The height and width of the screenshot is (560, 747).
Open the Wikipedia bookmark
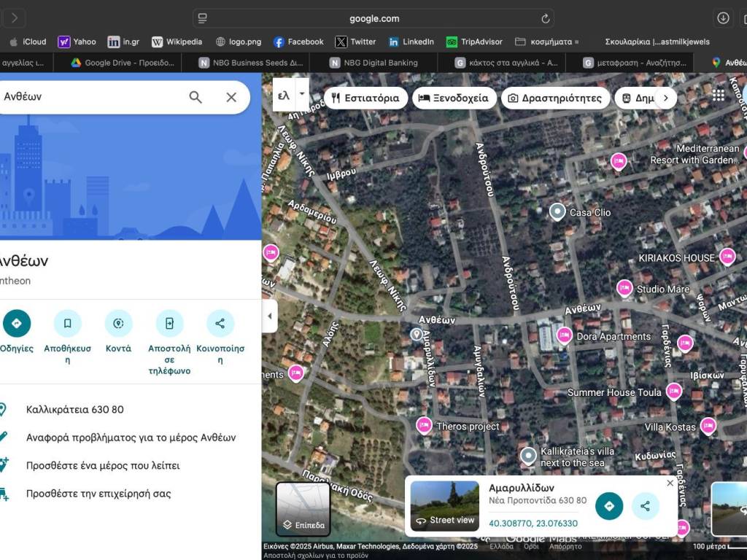pyautogui.click(x=176, y=42)
